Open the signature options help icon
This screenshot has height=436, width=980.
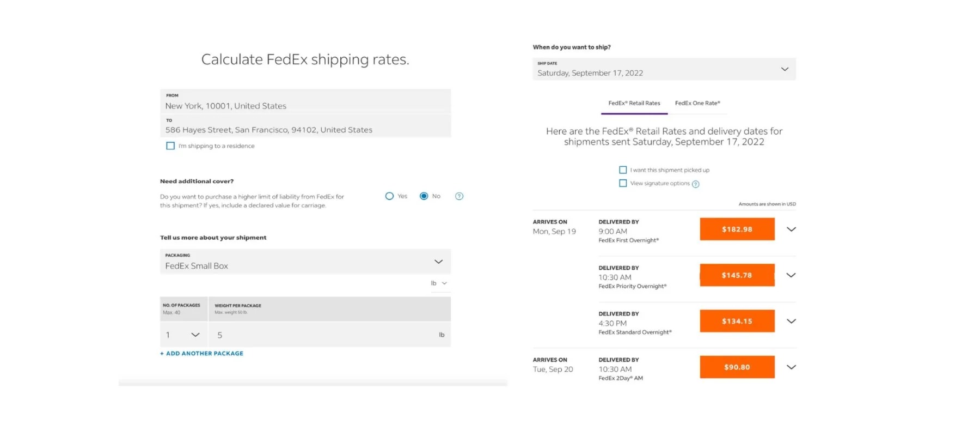pyautogui.click(x=695, y=184)
